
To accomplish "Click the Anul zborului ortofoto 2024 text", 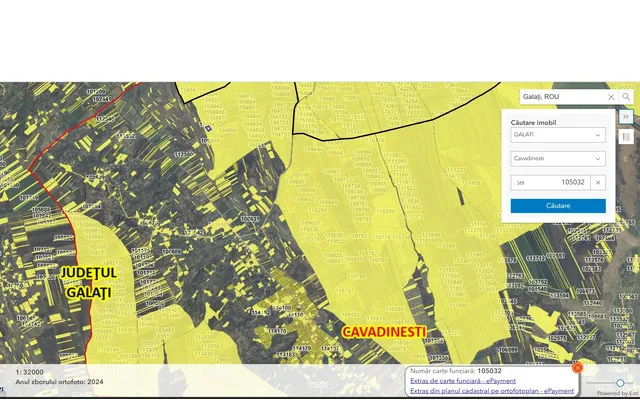I will 59,381.
